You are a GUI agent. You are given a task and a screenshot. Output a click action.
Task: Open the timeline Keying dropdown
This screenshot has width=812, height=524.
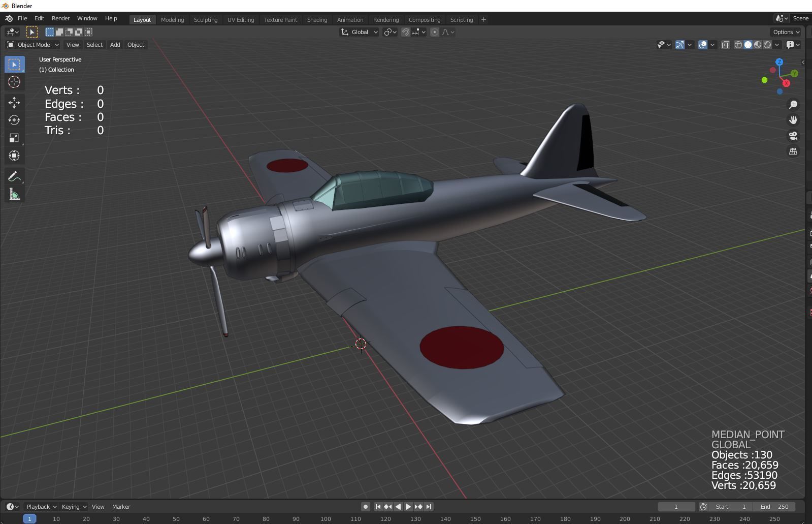pyautogui.click(x=74, y=507)
